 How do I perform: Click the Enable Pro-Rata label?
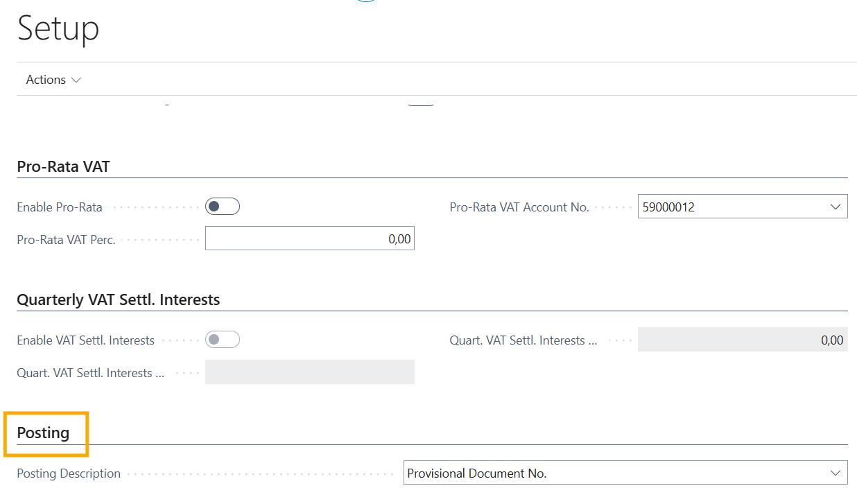(60, 207)
